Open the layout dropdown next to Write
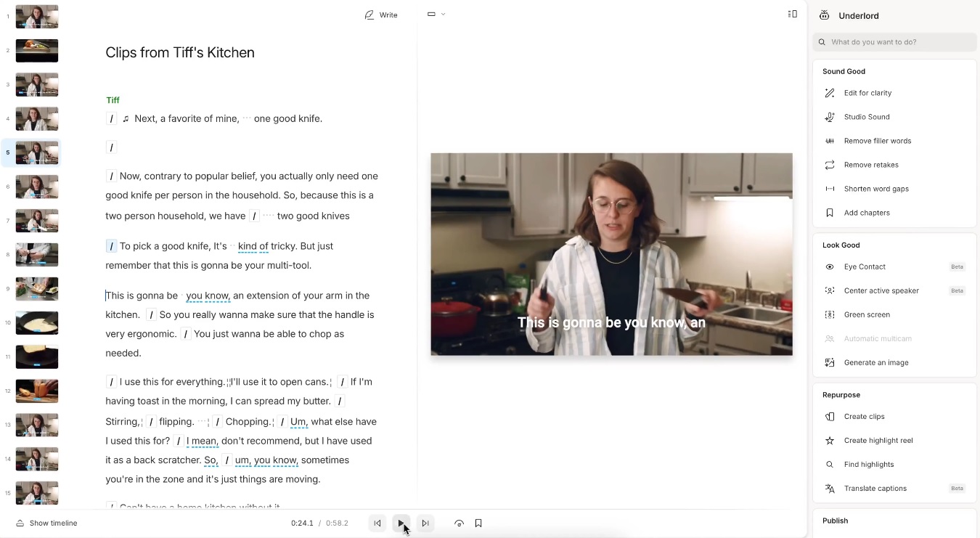This screenshot has height=538, width=980. [x=436, y=14]
